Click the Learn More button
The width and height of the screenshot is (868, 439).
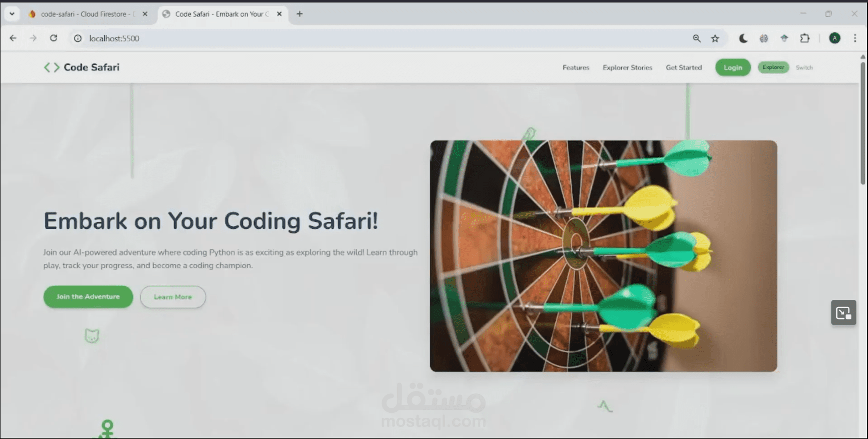(x=173, y=297)
